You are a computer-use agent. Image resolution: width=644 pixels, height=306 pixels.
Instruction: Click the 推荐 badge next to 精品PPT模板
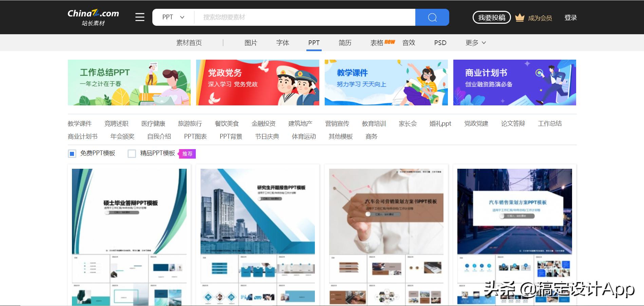(187, 154)
